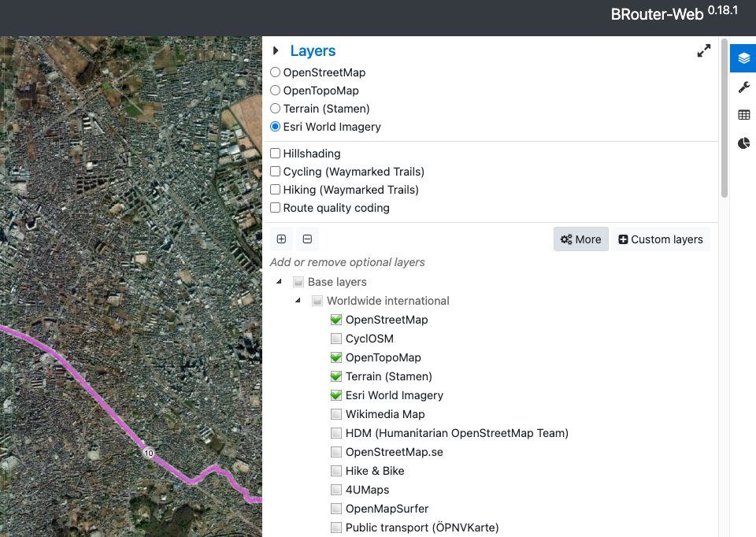Enable Route quality coding overlay
Viewport: 756px width, 537px height.
coord(276,208)
